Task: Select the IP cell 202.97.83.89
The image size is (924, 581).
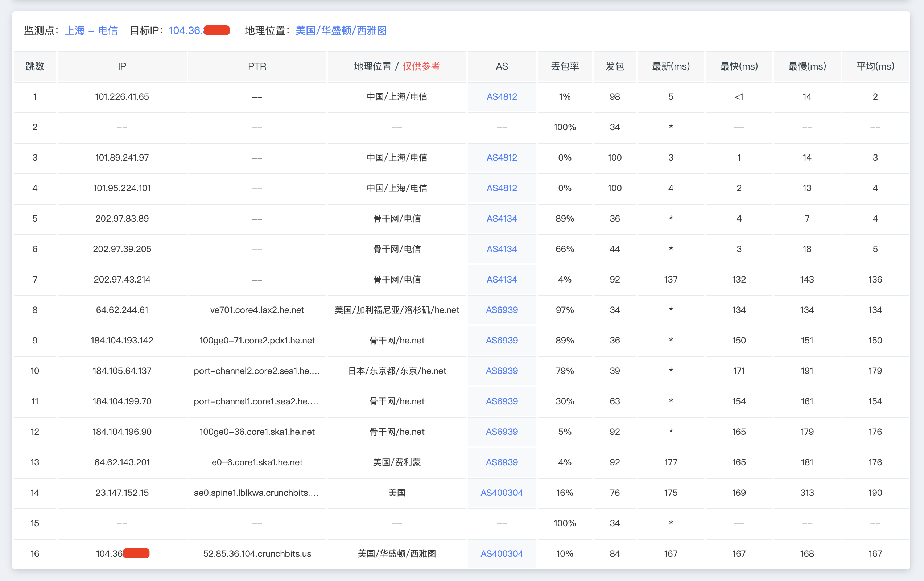Action: (x=122, y=219)
